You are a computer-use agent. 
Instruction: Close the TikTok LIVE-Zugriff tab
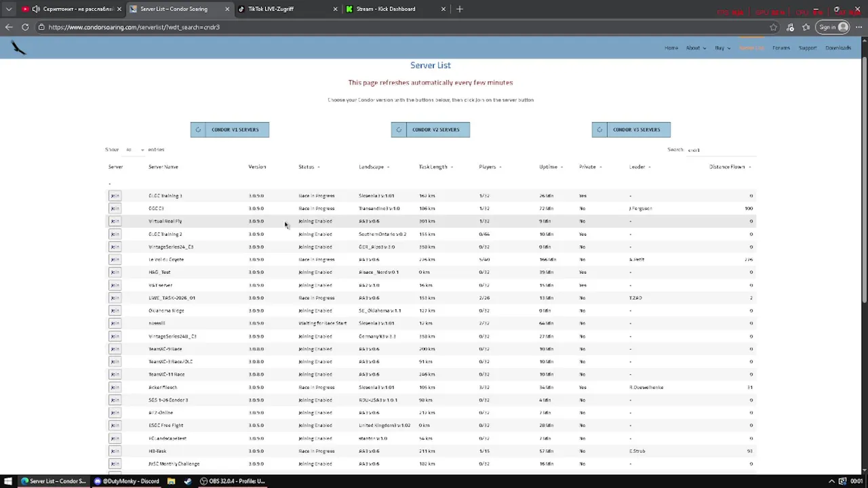[336, 9]
